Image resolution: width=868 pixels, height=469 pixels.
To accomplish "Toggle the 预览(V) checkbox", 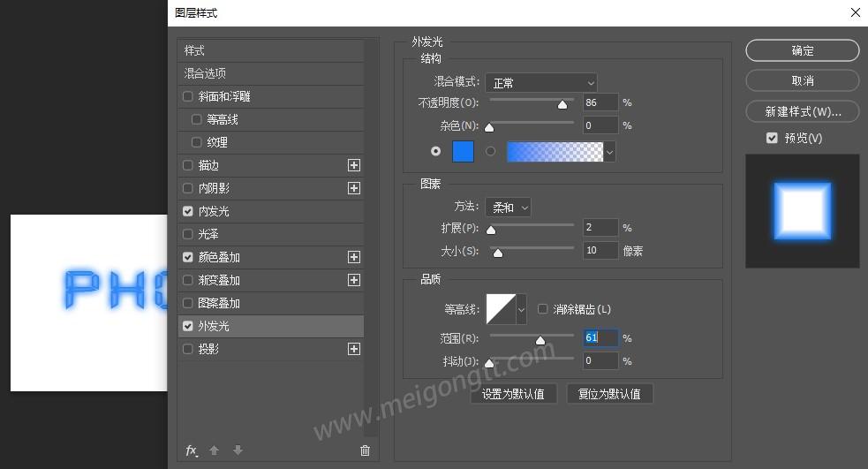I will pos(772,138).
